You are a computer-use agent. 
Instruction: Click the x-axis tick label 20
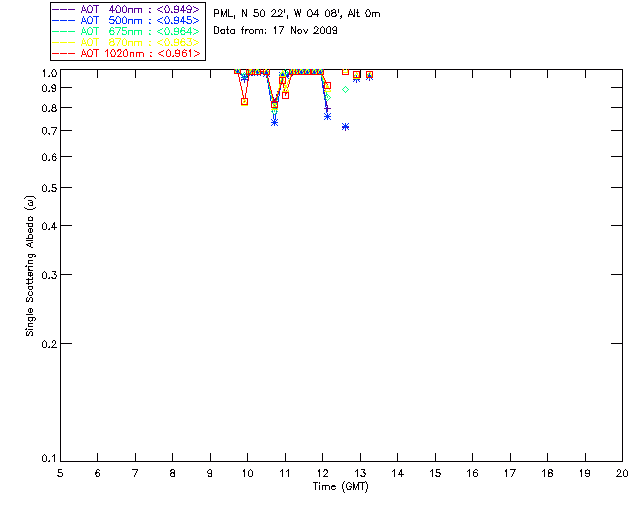[622, 473]
